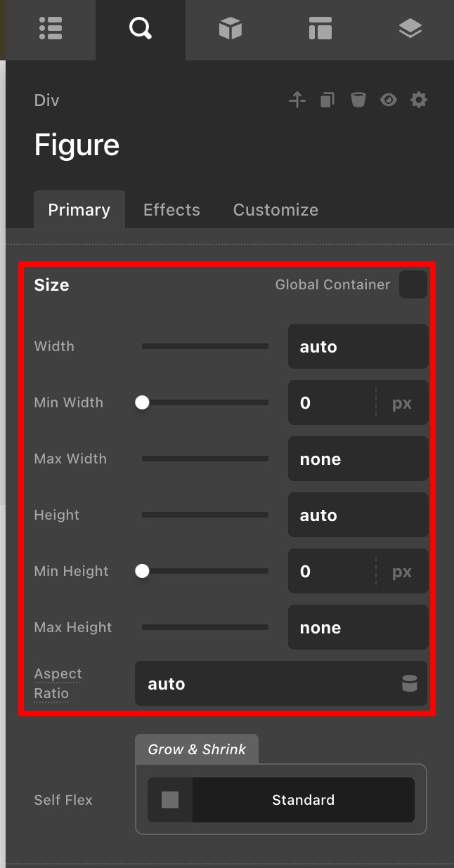The image size is (454, 868).
Task: Select the Inspector magnifier icon
Action: 141,29
